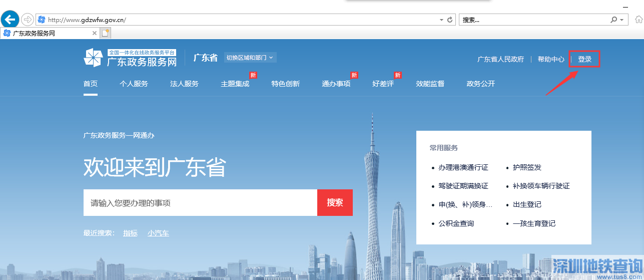Open the address bar autocomplete dropdown arrow
Image resolution: width=644 pixels, height=280 pixels.
(x=441, y=20)
